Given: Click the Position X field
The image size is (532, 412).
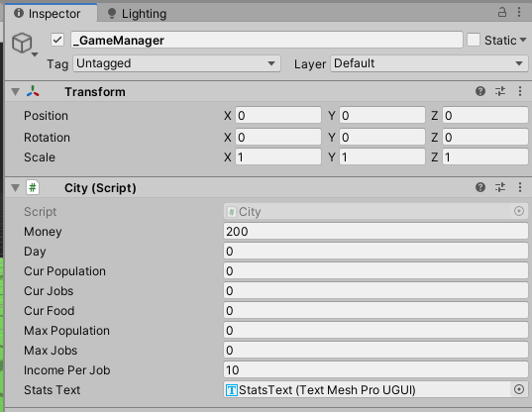Looking at the screenshot, I should click(x=278, y=116).
